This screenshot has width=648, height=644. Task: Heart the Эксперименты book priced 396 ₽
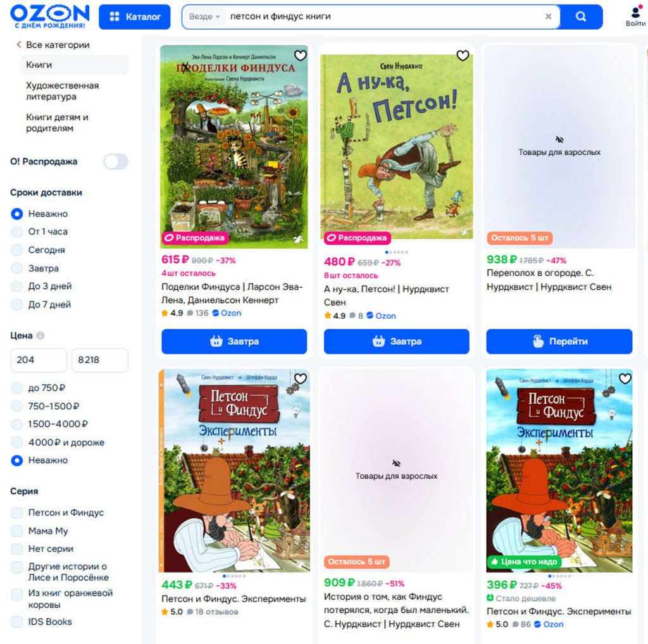(625, 378)
